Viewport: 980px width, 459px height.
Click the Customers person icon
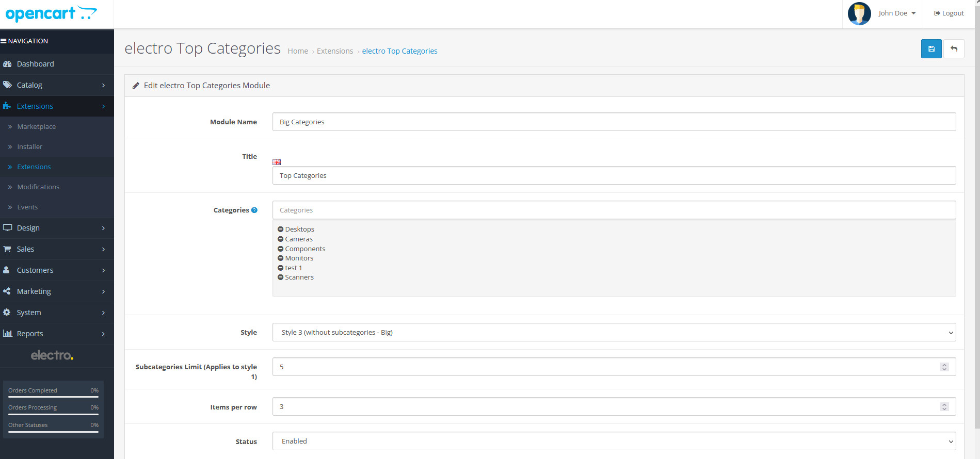[6, 270]
